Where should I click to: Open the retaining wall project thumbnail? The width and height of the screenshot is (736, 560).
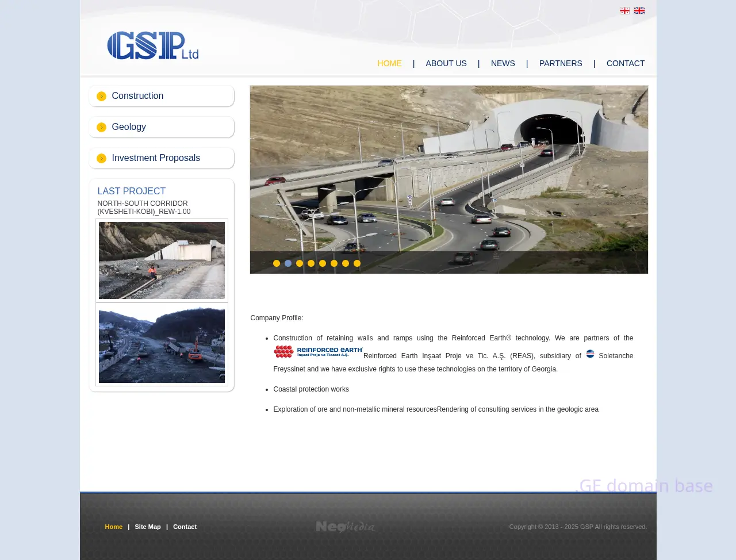coord(162,260)
